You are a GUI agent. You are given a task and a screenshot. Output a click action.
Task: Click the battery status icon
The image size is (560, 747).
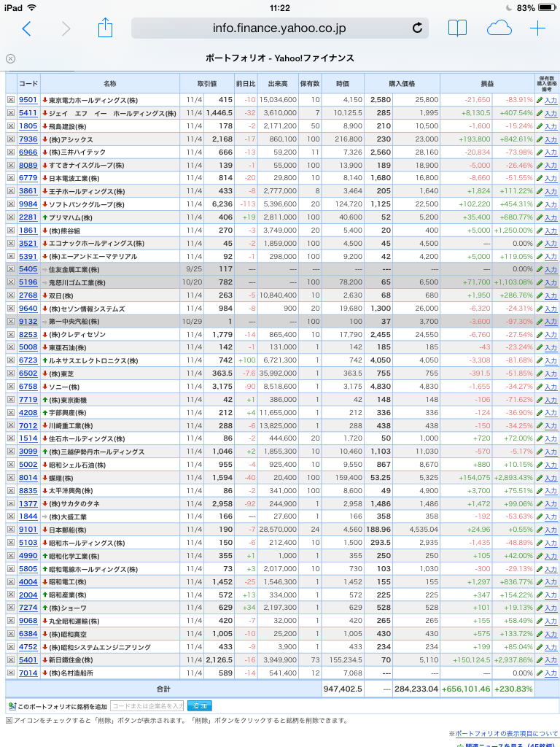[x=547, y=7]
